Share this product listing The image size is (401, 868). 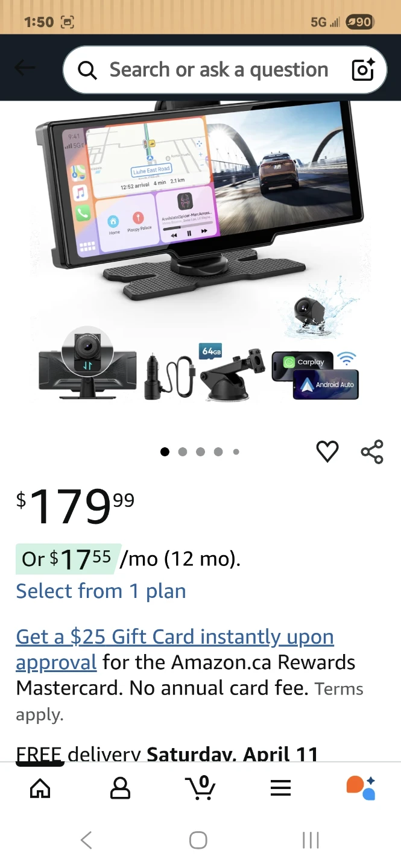point(372,451)
